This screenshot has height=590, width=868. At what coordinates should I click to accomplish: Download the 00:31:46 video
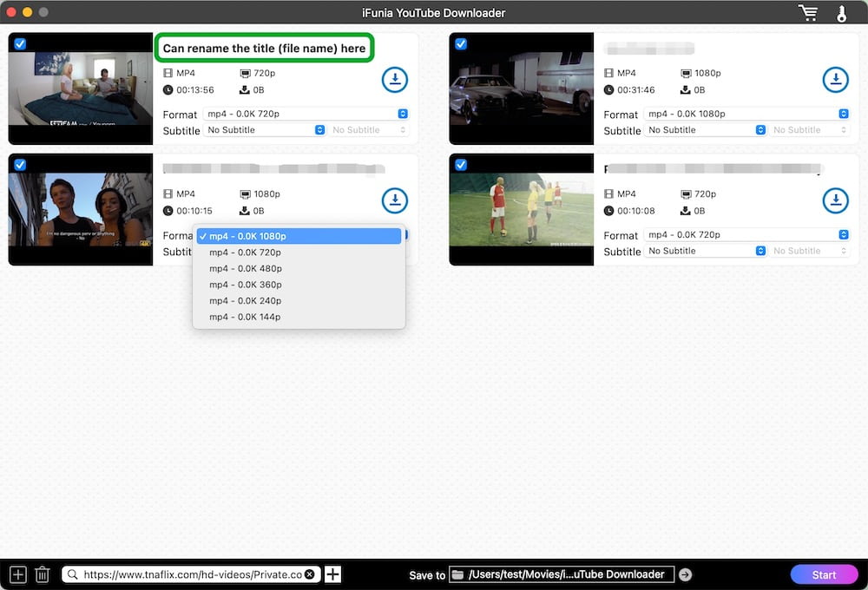[835, 80]
